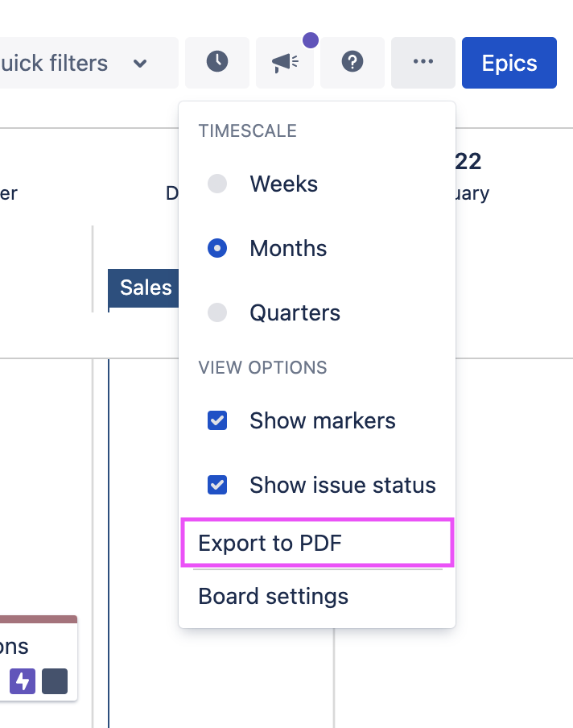573x728 pixels.
Task: Click the Show markers label text
Action: click(x=322, y=420)
